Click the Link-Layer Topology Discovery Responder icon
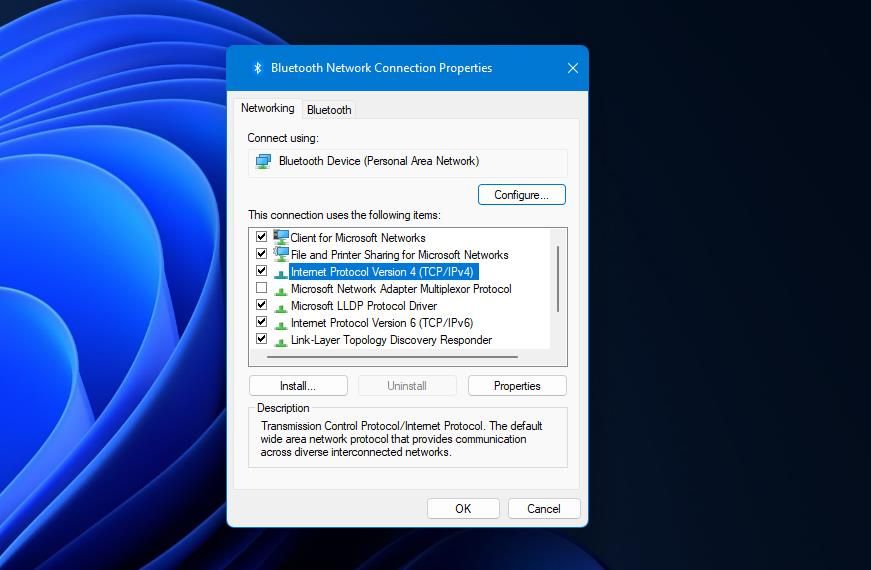 (x=281, y=341)
